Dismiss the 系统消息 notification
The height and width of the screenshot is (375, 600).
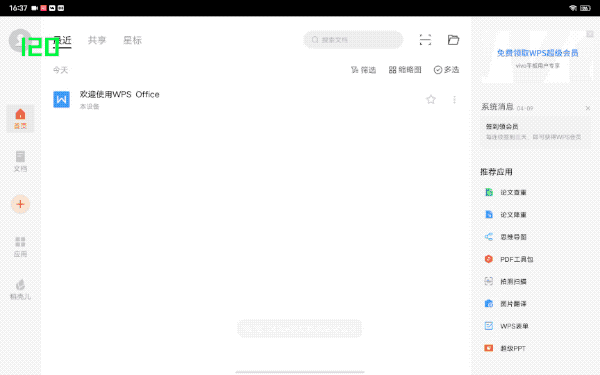[588, 108]
